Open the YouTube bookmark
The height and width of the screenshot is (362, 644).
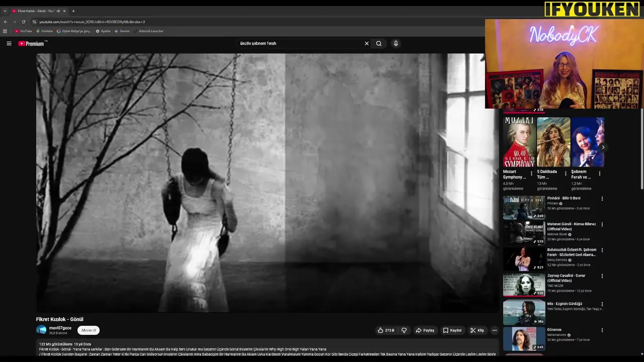23,31
